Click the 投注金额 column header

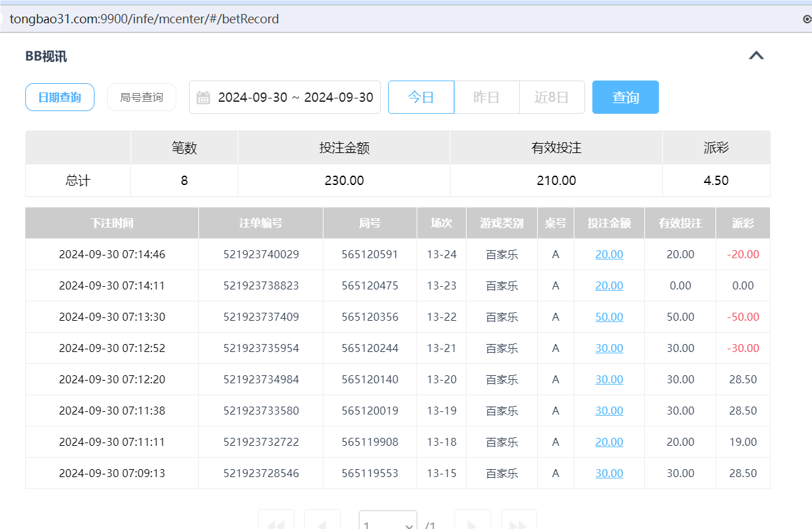pyautogui.click(x=608, y=223)
